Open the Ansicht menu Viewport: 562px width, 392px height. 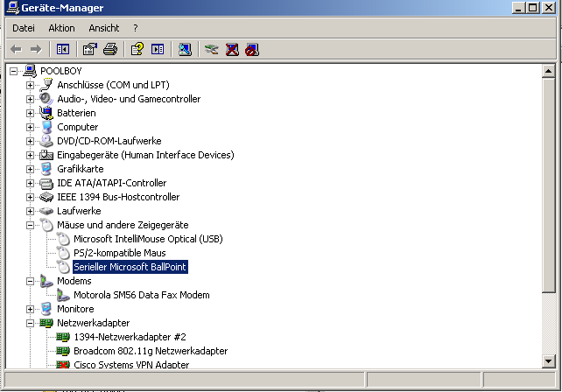[x=104, y=28]
